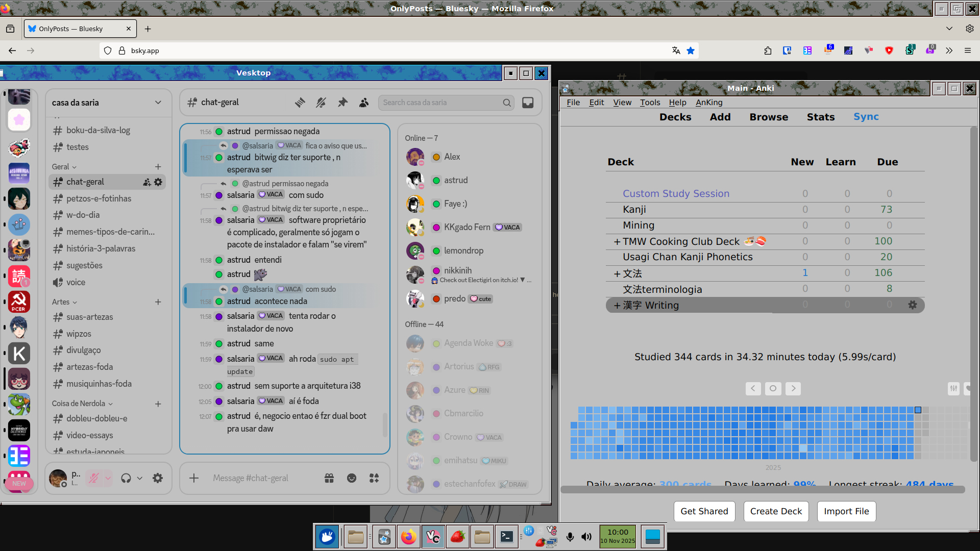Expand the TMW Cooking Club Deck
The height and width of the screenshot is (551, 980).
point(617,242)
